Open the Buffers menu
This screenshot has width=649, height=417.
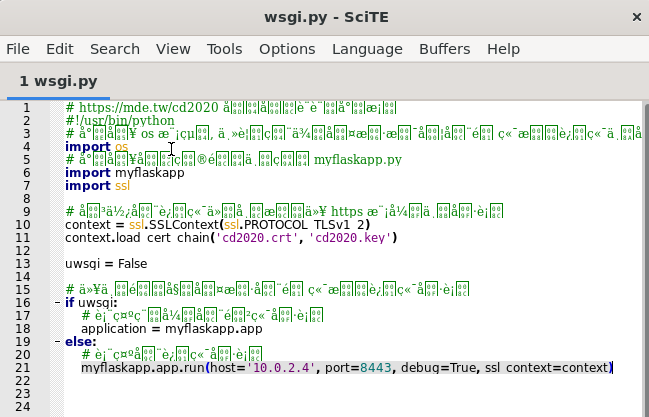pyautogui.click(x=444, y=49)
